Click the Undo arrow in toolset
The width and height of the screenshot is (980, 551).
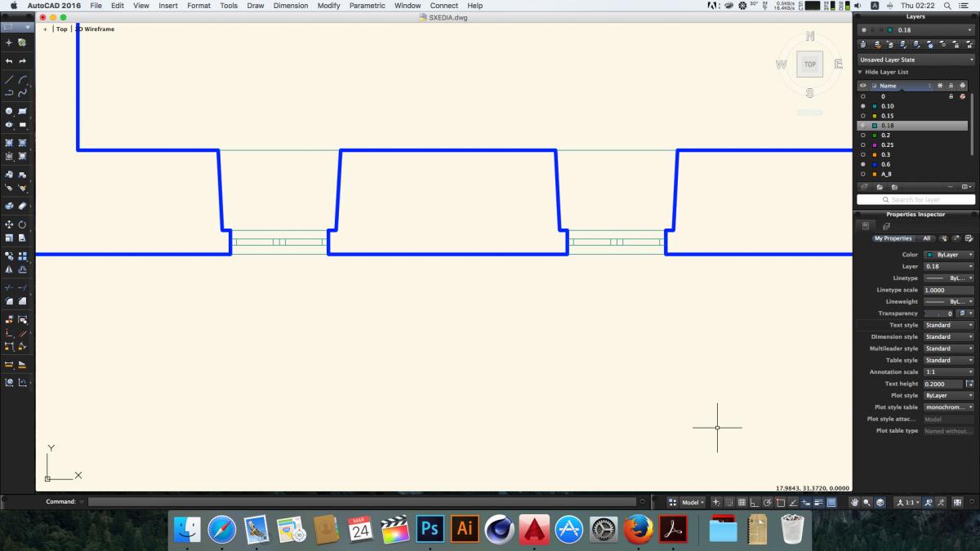(9, 61)
